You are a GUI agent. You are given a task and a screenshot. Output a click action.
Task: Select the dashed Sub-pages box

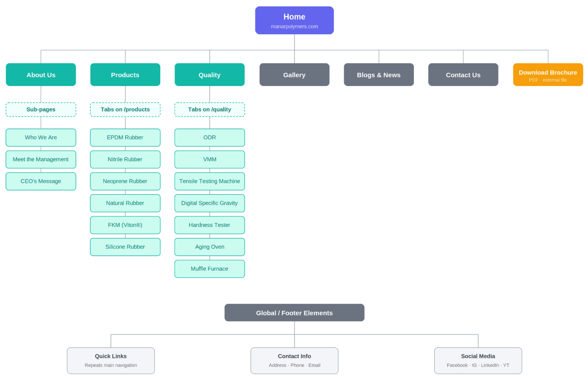[x=41, y=110]
